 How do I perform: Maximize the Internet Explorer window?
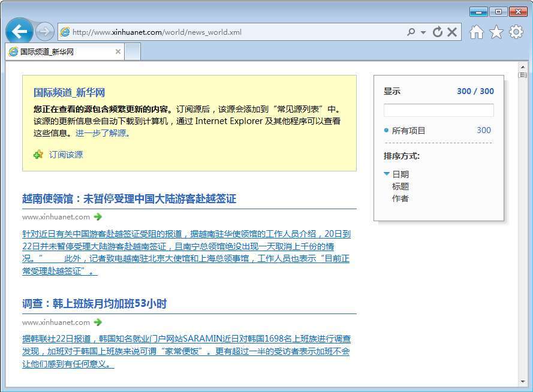pos(498,12)
